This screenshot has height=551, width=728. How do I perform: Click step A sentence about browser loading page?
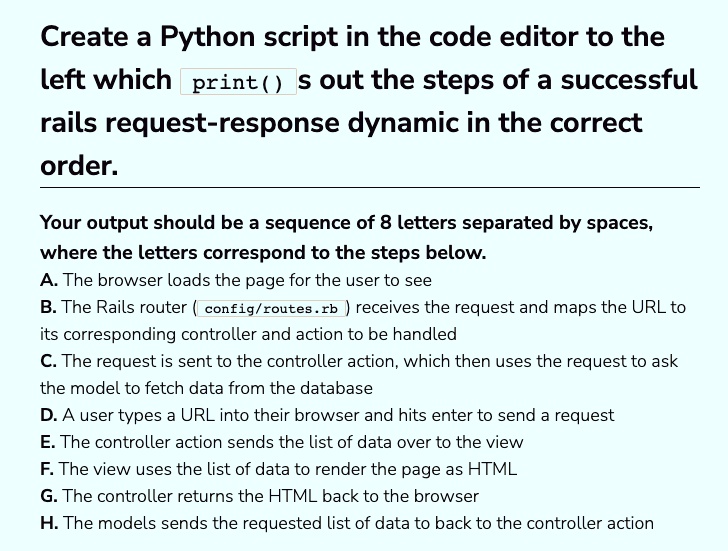click(247, 280)
